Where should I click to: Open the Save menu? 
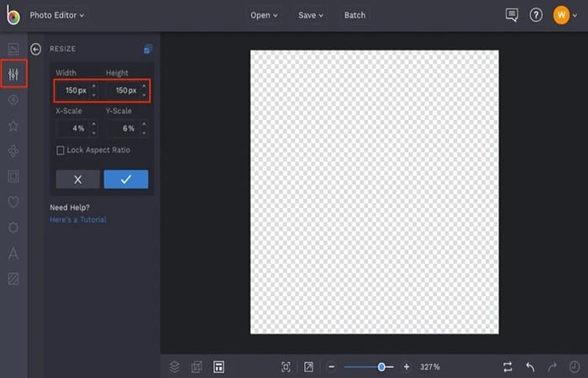311,15
